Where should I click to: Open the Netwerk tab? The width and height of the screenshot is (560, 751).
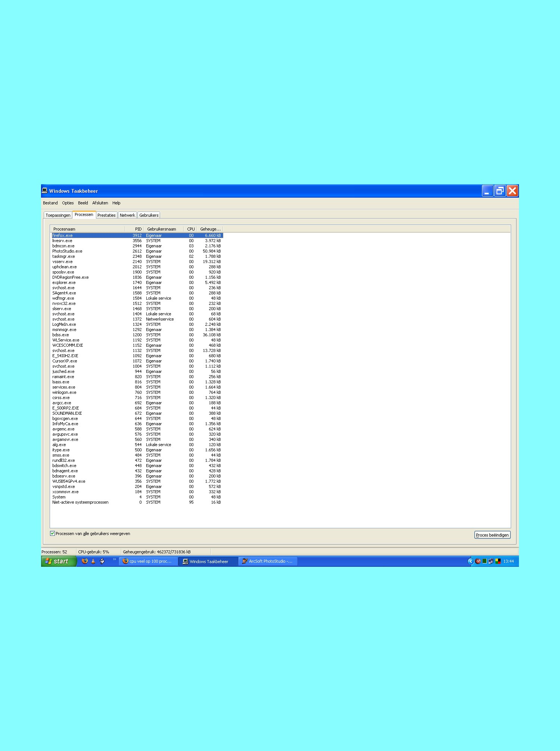pyautogui.click(x=127, y=215)
